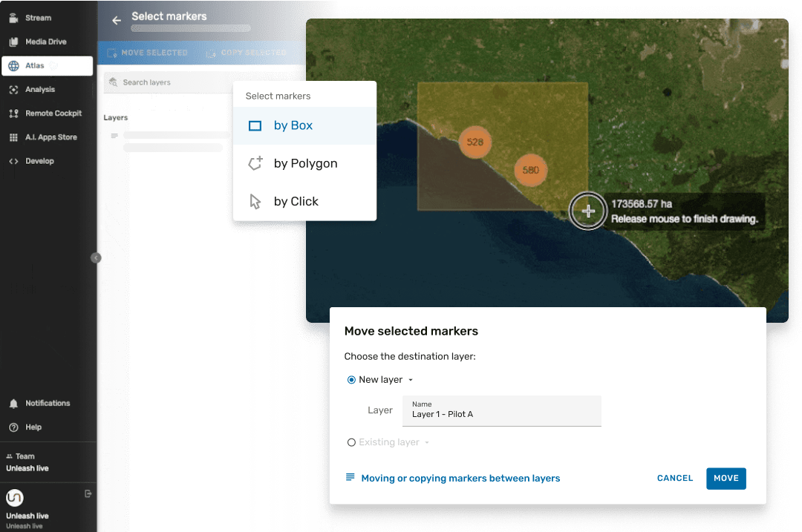Click the Develop code brackets icon
Viewport: 802px width, 532px height.
tap(13, 160)
